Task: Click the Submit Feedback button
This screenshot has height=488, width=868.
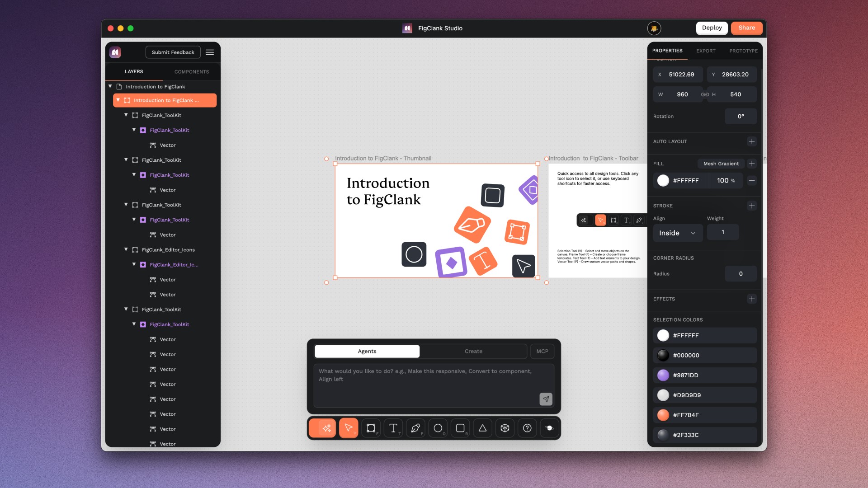Action: tap(173, 52)
